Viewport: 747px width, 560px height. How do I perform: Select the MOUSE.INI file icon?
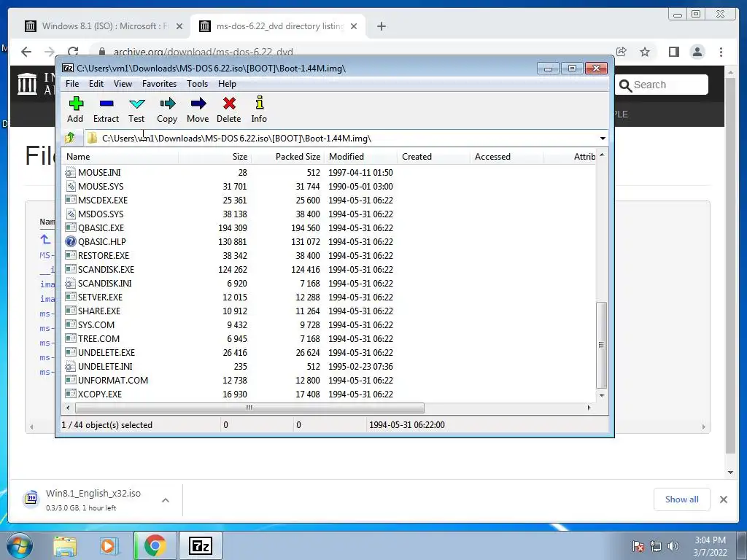pos(71,172)
